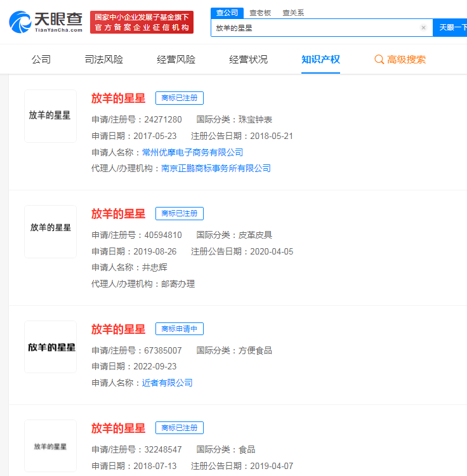Open 放羊的星星 title in 珠宝钟表 result
This screenshot has height=476, width=467.
(119, 98)
